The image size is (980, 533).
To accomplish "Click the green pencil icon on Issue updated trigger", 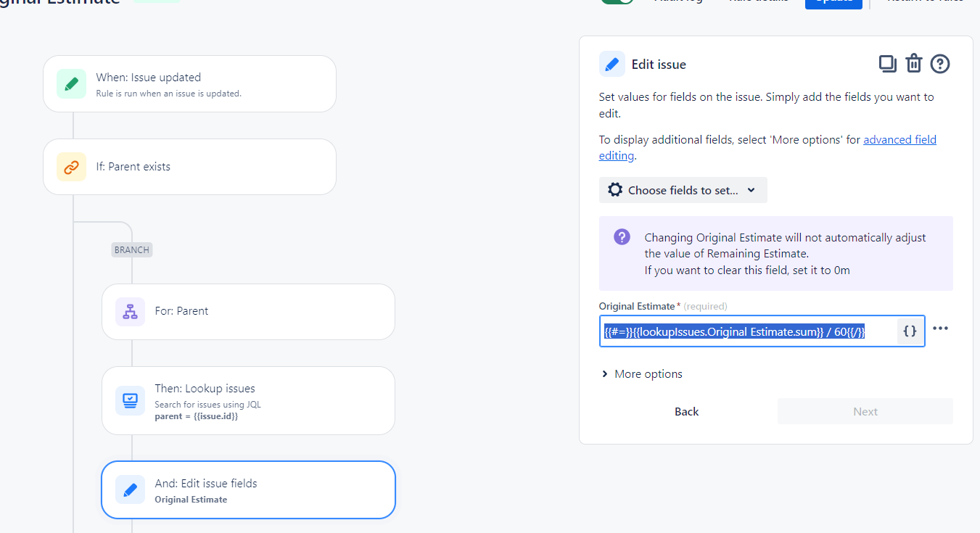I will point(71,84).
